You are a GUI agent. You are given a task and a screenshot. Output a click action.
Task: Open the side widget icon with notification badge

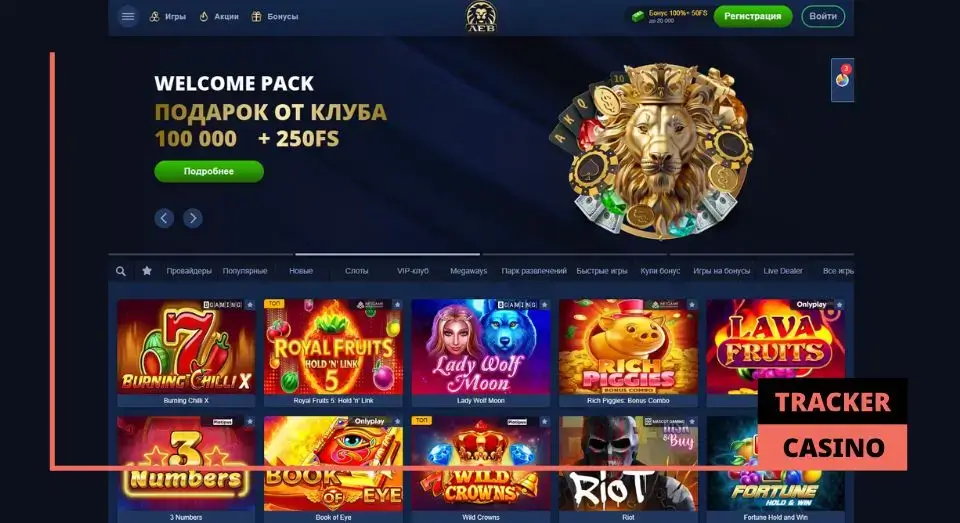pos(842,80)
